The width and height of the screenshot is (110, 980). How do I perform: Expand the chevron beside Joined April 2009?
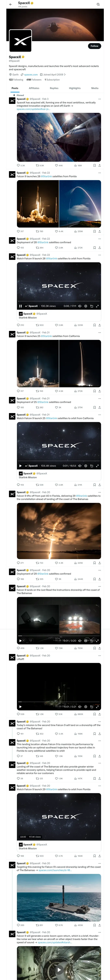tap(65, 75)
